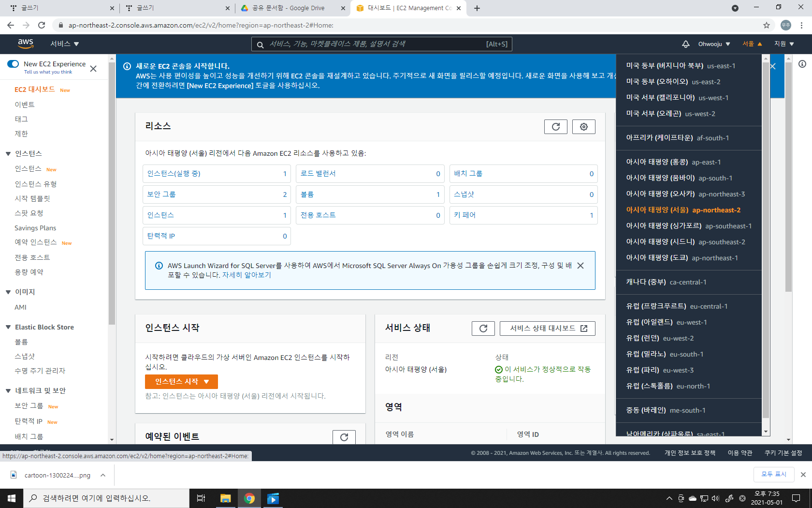Viewport: 812px width, 508px height.
Task: Click the info icon at page right edge
Action: 802,64
